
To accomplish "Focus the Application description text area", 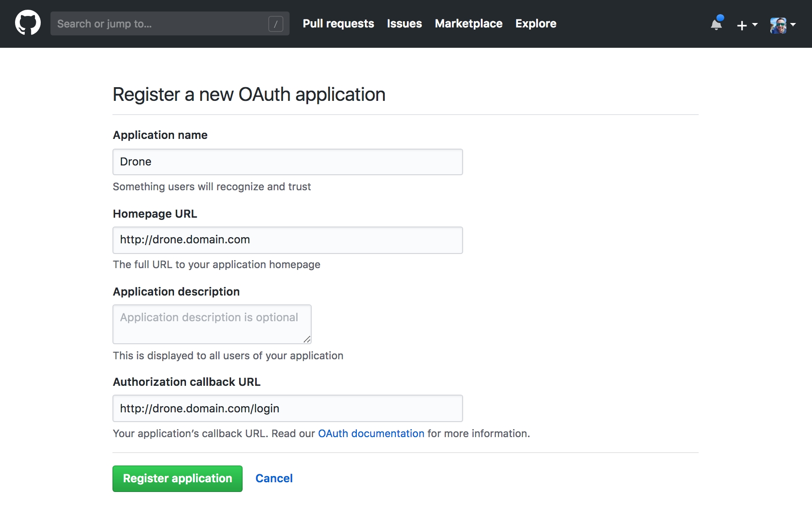I will [x=212, y=324].
